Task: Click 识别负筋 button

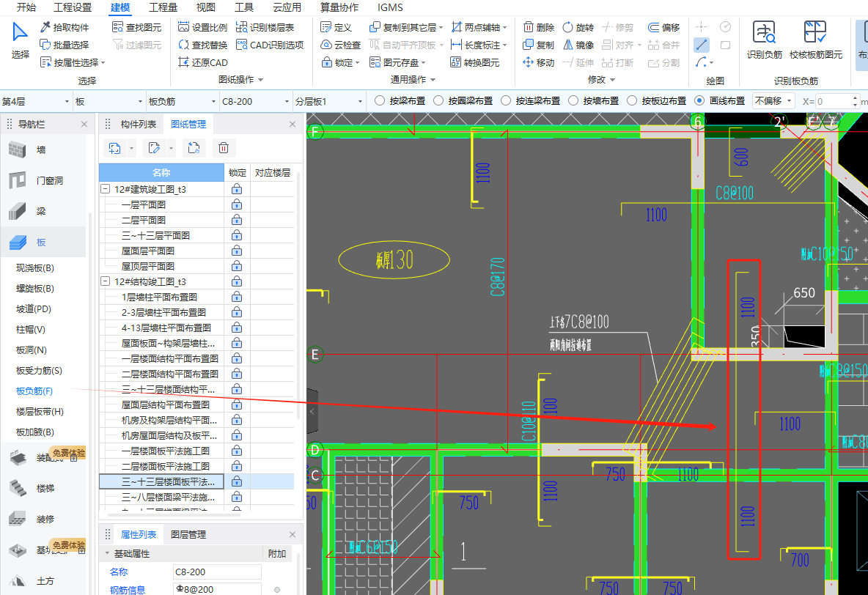Action: pyautogui.click(x=765, y=40)
